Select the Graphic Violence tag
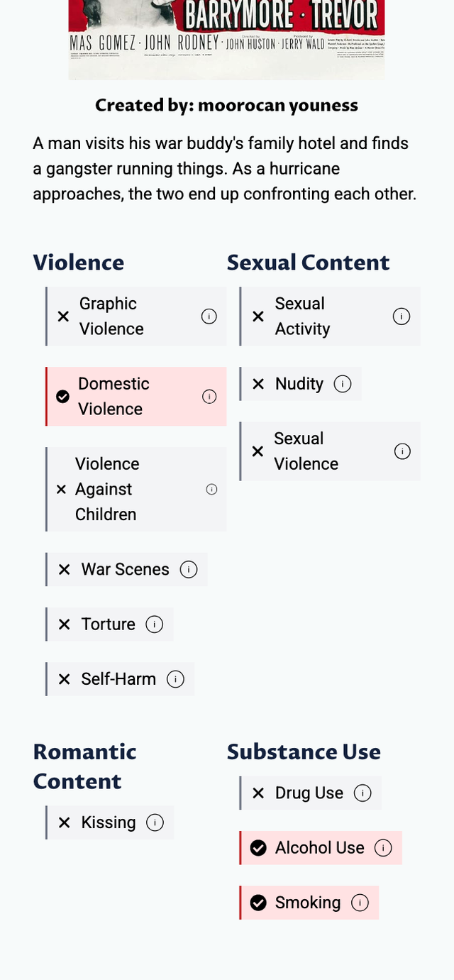This screenshot has height=980, width=454. click(x=111, y=316)
